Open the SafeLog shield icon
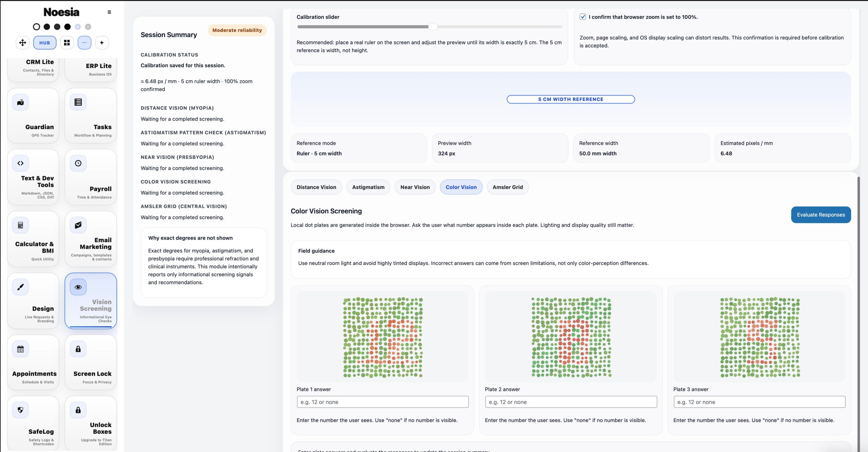868x452 pixels. click(20, 410)
